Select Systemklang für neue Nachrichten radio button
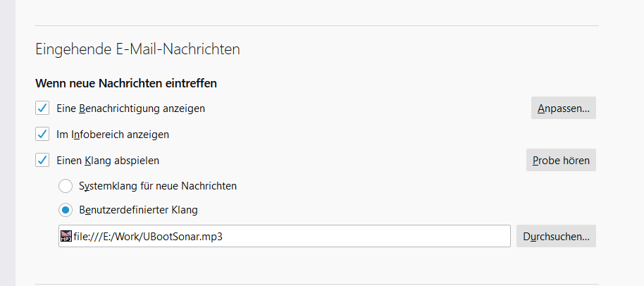The height and width of the screenshot is (286, 644). click(66, 186)
